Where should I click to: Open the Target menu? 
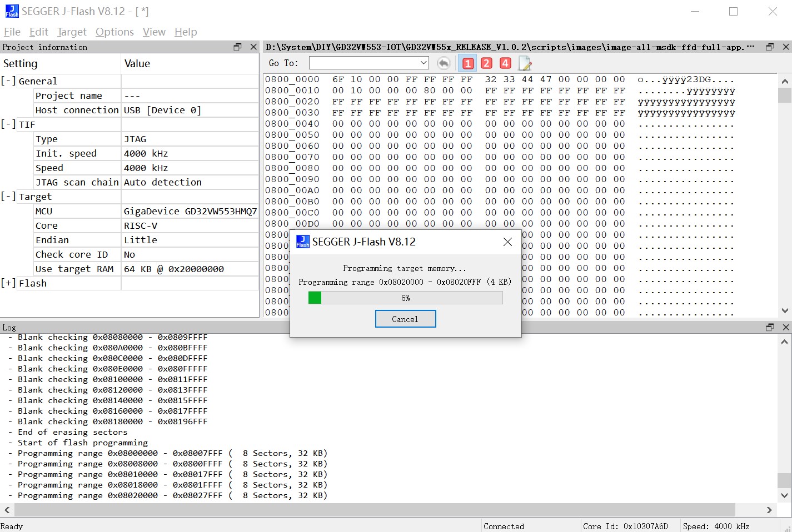point(72,32)
